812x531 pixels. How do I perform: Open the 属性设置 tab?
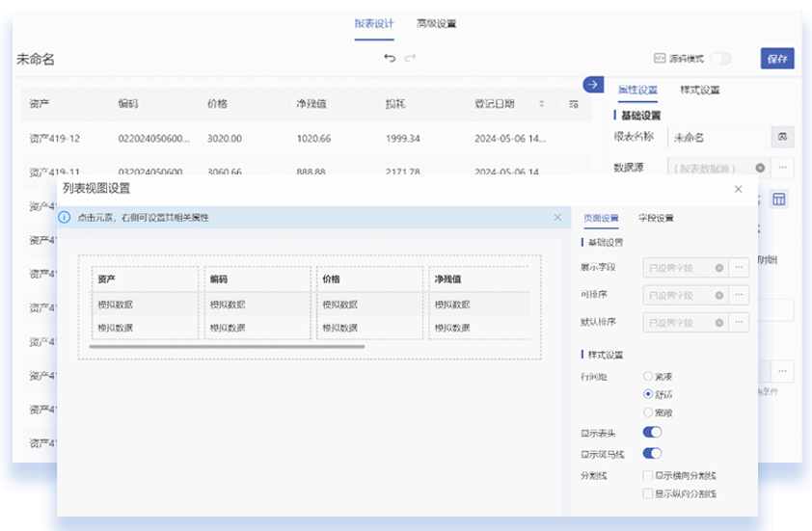coord(638,90)
